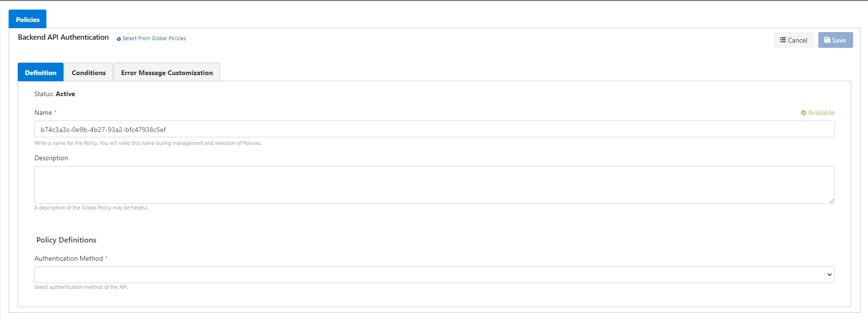
Task: Click the green Available checkmark icon
Action: [803, 113]
